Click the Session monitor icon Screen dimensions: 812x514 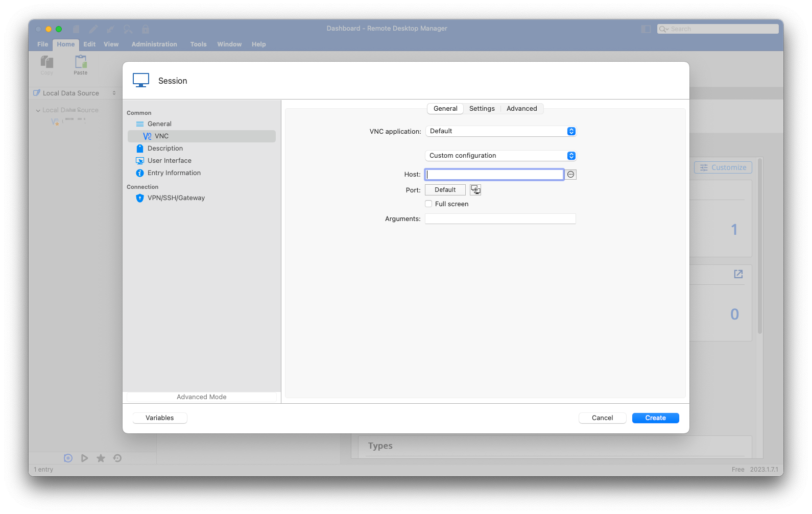pos(141,80)
